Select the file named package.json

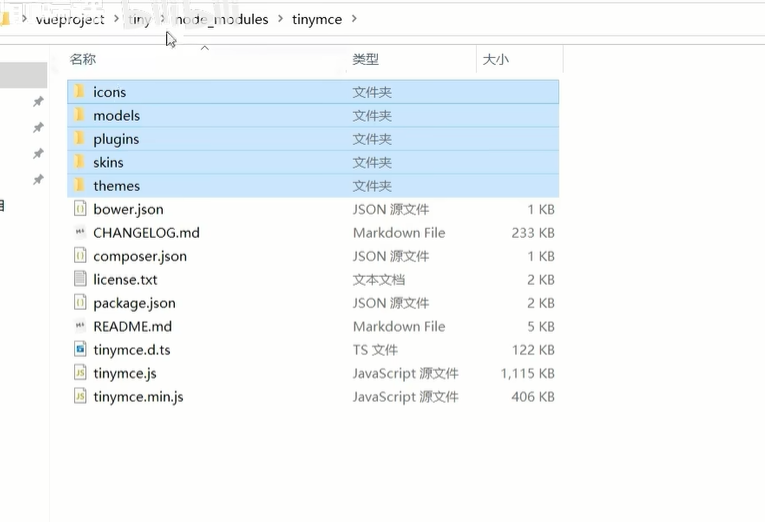[x=134, y=303]
